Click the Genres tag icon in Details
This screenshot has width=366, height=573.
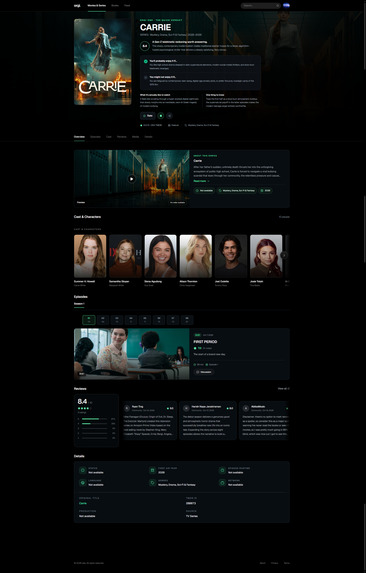click(x=152, y=483)
